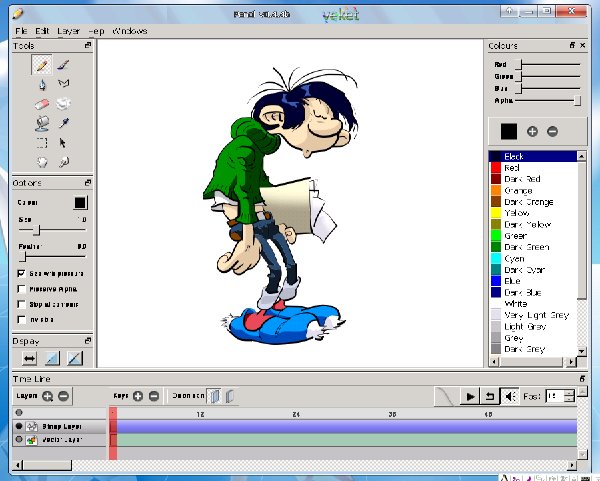This screenshot has width=600, height=481.
Task: Open the Edit menu
Action: tap(42, 31)
